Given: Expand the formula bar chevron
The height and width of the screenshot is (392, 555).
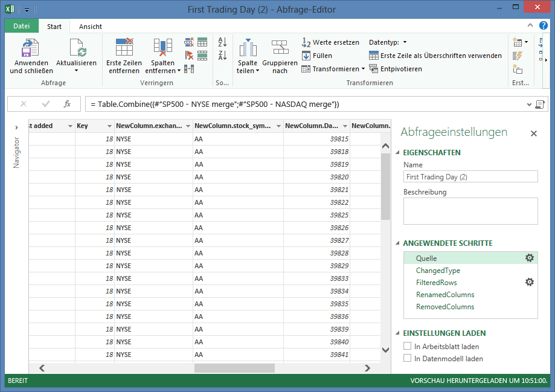Looking at the screenshot, I should [x=529, y=104].
